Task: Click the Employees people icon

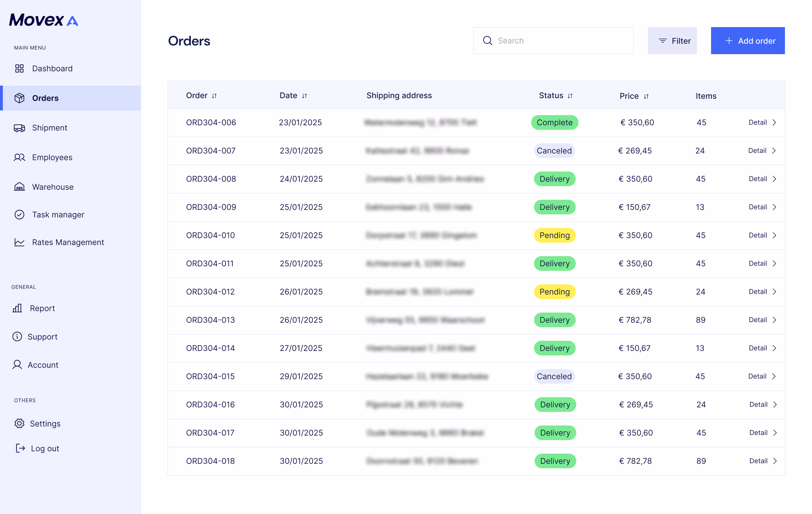Action: click(x=19, y=157)
